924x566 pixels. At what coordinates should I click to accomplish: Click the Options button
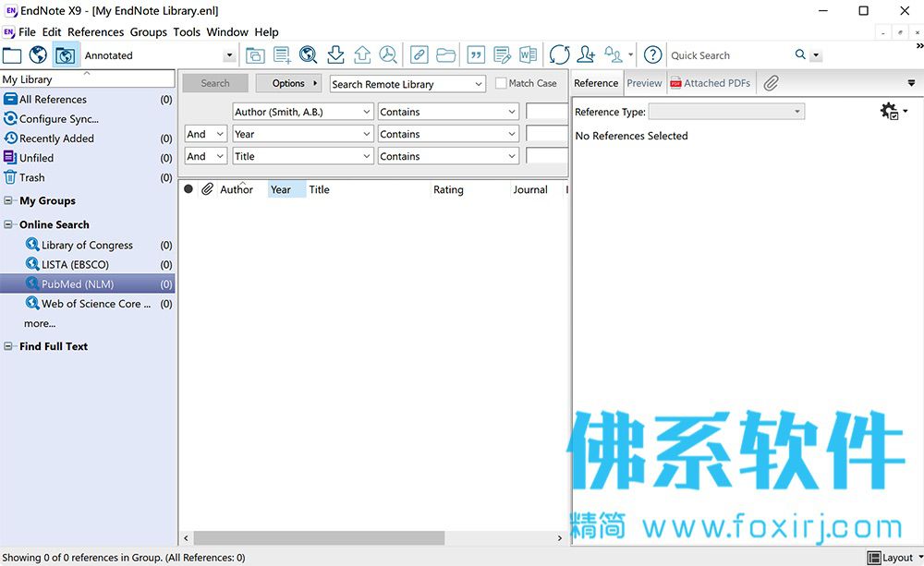288,83
